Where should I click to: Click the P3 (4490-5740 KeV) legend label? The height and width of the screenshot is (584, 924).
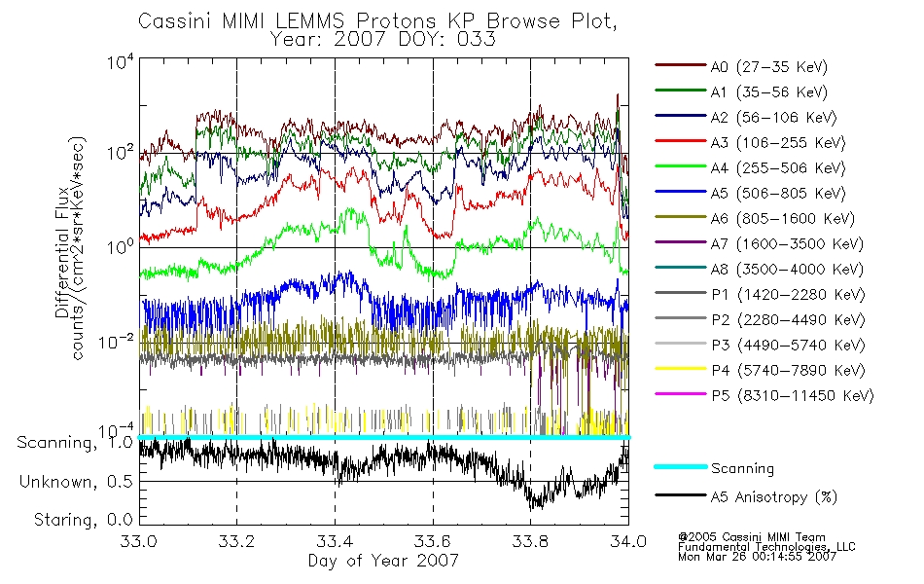[x=788, y=346]
